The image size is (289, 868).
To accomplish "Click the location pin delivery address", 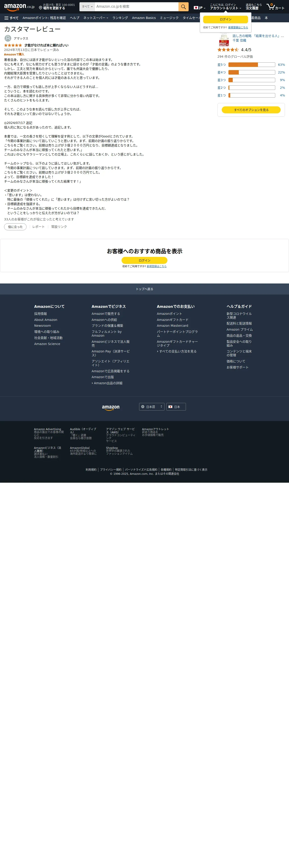I will pyautogui.click(x=56, y=7).
